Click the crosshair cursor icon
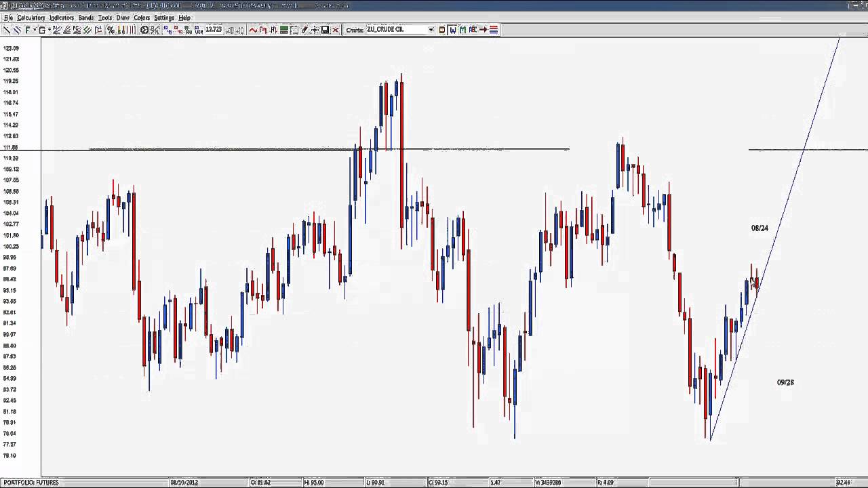The image size is (868, 488). pyautogui.click(x=315, y=30)
